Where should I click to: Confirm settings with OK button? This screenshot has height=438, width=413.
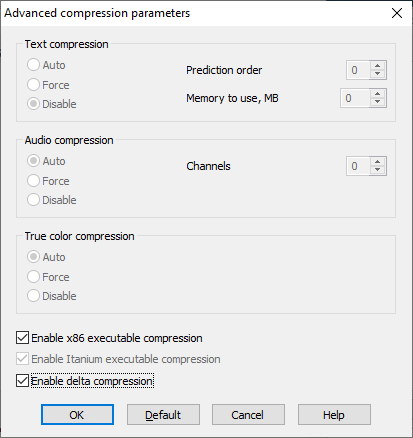pyautogui.click(x=77, y=415)
